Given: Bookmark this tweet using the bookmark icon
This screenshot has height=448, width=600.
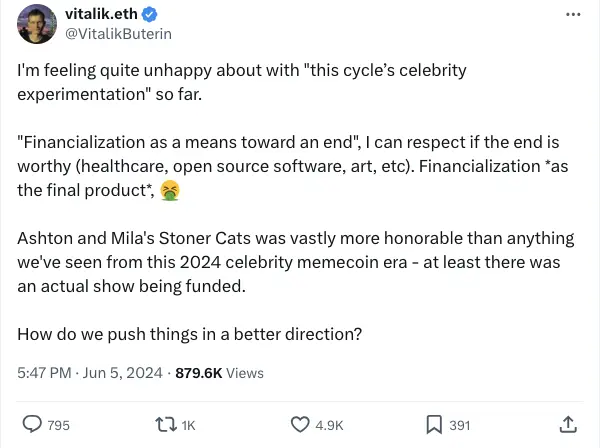Looking at the screenshot, I should pyautogui.click(x=434, y=425).
